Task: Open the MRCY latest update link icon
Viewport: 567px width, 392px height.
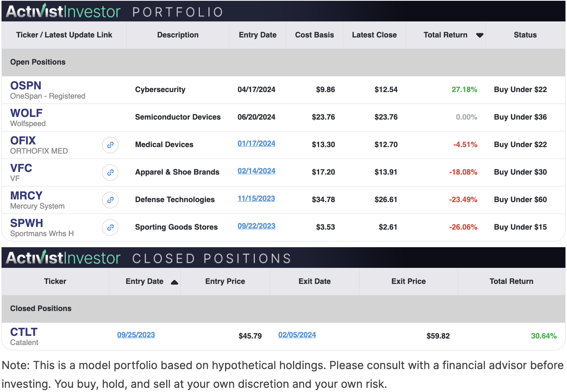Action: (x=110, y=200)
